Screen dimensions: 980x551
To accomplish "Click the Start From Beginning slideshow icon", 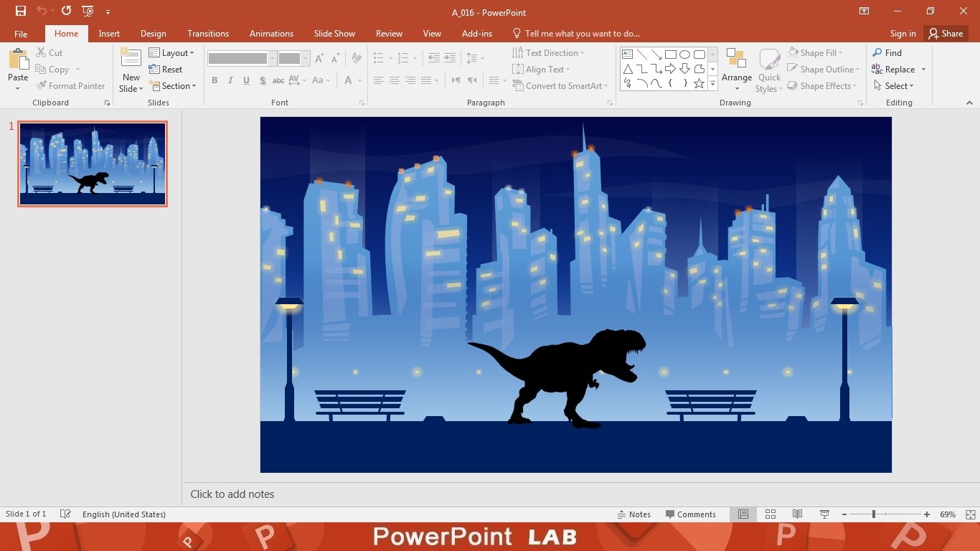I will tap(88, 11).
